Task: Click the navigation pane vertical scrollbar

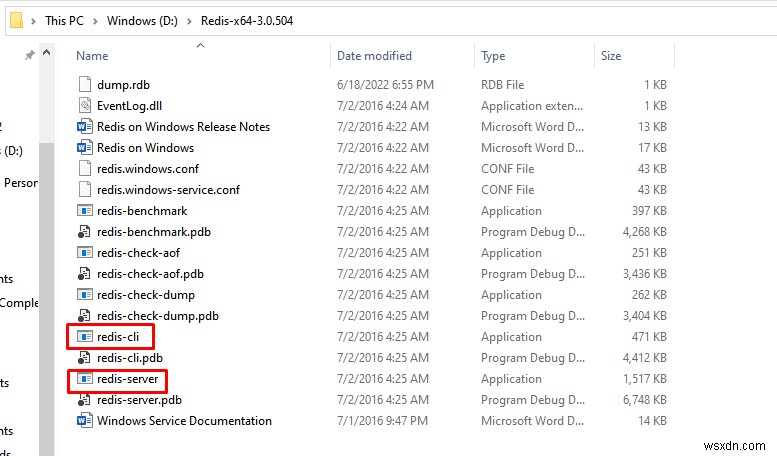Action: pos(47,297)
